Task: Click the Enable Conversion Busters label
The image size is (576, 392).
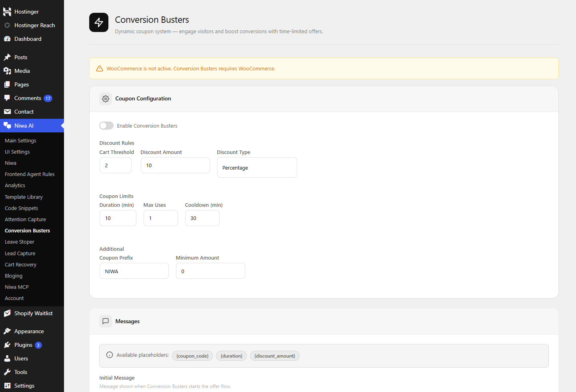Action: [x=147, y=126]
